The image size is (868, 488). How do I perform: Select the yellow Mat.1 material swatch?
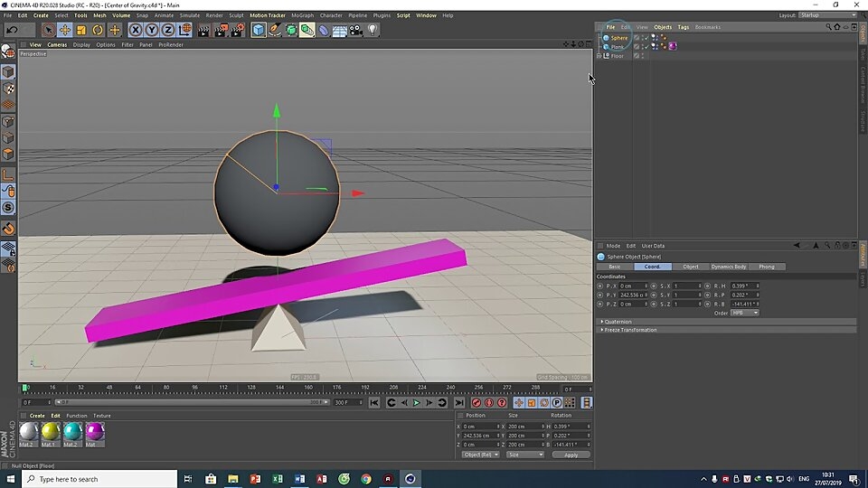(51, 432)
